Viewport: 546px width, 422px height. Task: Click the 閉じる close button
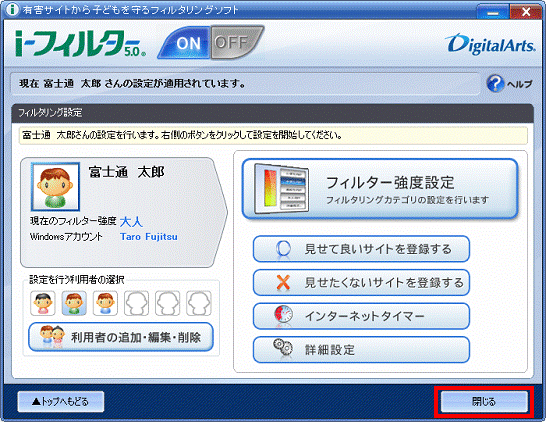pos(484,401)
